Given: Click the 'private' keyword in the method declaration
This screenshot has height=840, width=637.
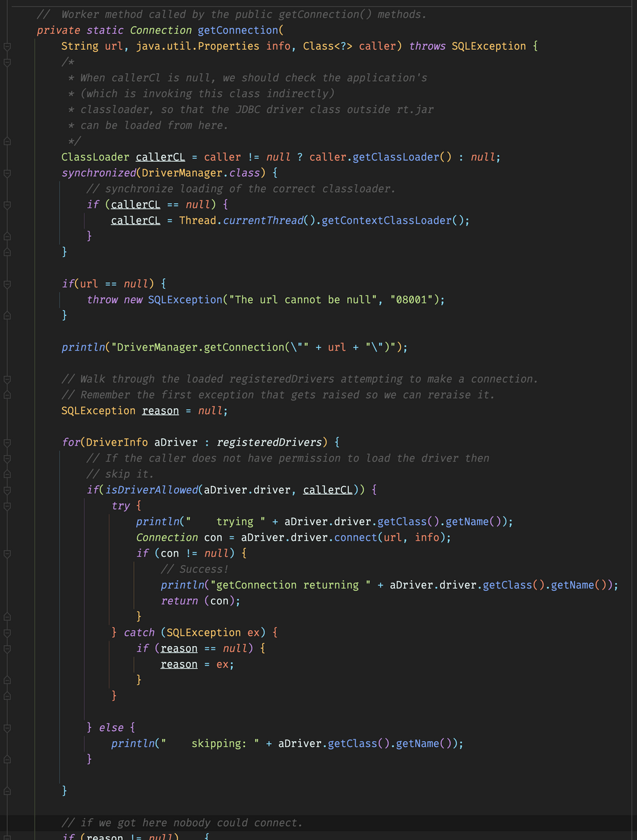Looking at the screenshot, I should tap(58, 31).
